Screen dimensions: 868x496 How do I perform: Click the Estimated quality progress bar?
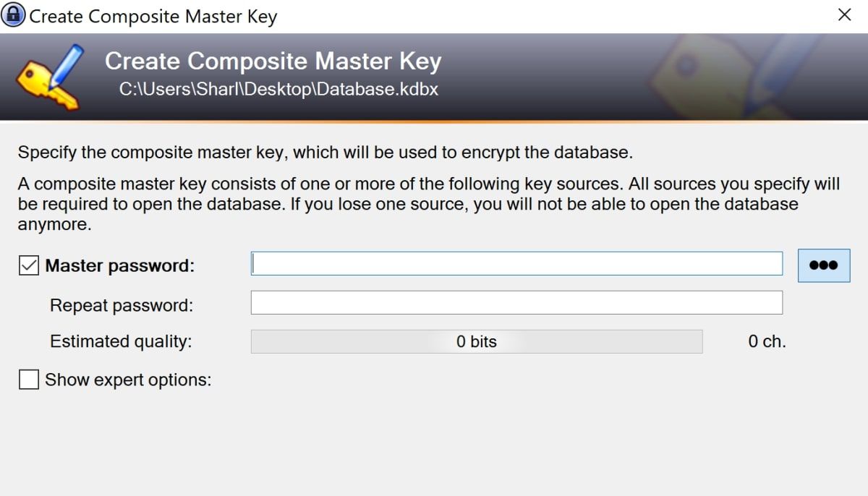(x=476, y=341)
